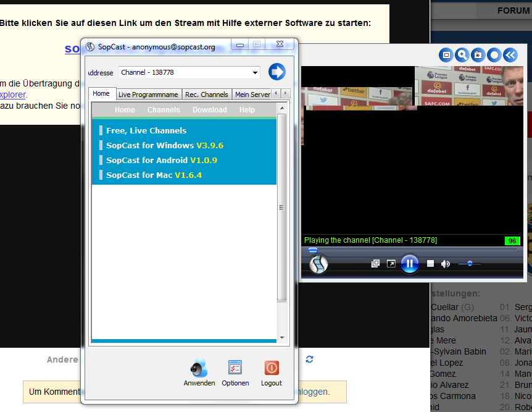The width and height of the screenshot is (532, 412).
Task: Click the vertical scrollbar thumb in SopCast
Action: 281,208
